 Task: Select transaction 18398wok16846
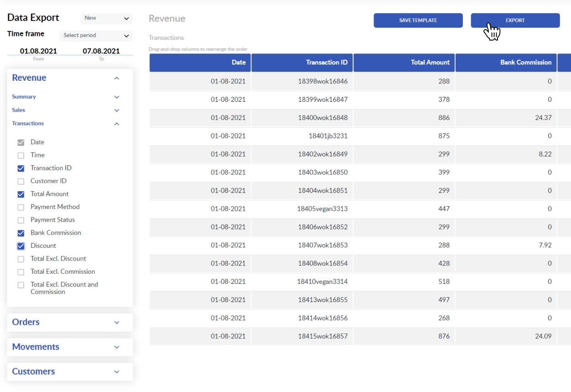point(323,81)
